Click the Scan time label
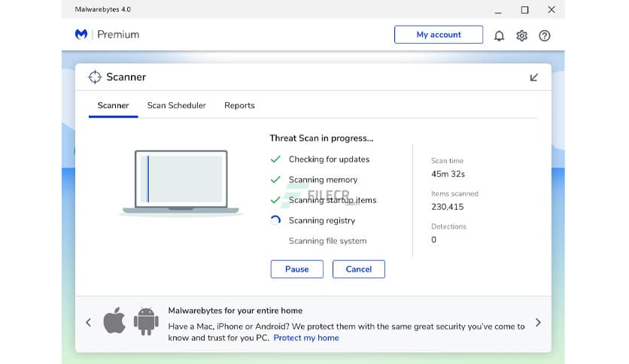Viewport: 629px width, 364px height. click(447, 161)
